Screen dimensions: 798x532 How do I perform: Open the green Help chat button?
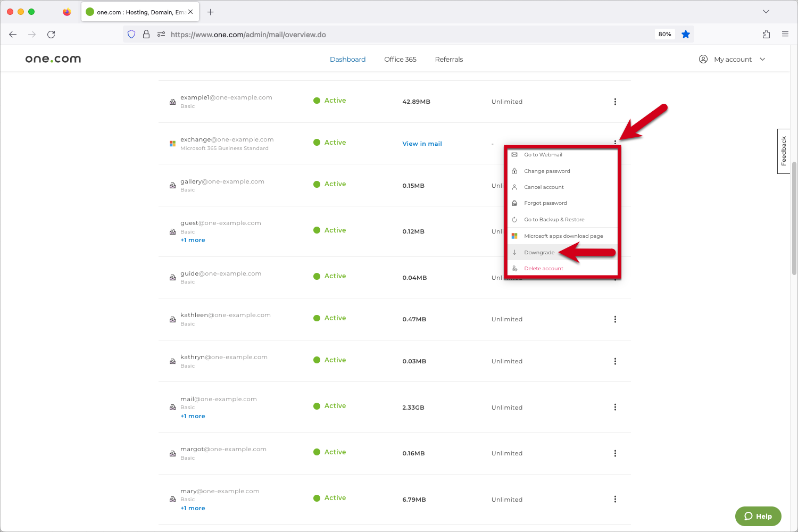click(758, 516)
